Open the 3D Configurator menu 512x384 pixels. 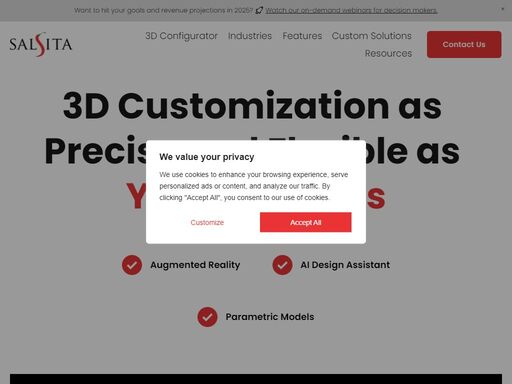click(x=181, y=36)
